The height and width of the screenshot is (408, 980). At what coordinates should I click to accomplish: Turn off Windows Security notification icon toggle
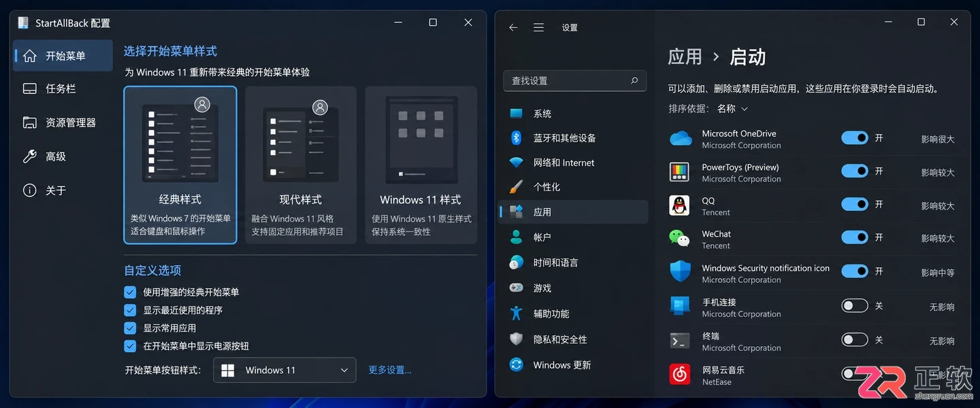point(855,271)
